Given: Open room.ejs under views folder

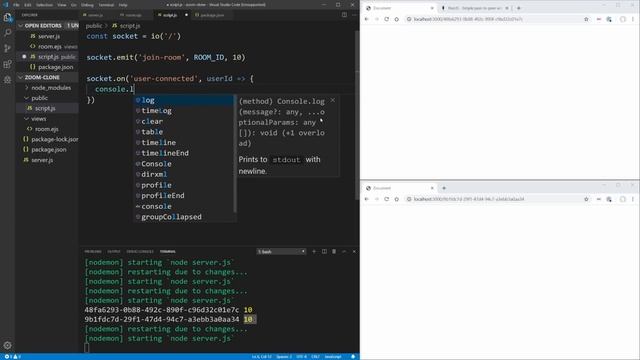Looking at the screenshot, I should 47,129.
